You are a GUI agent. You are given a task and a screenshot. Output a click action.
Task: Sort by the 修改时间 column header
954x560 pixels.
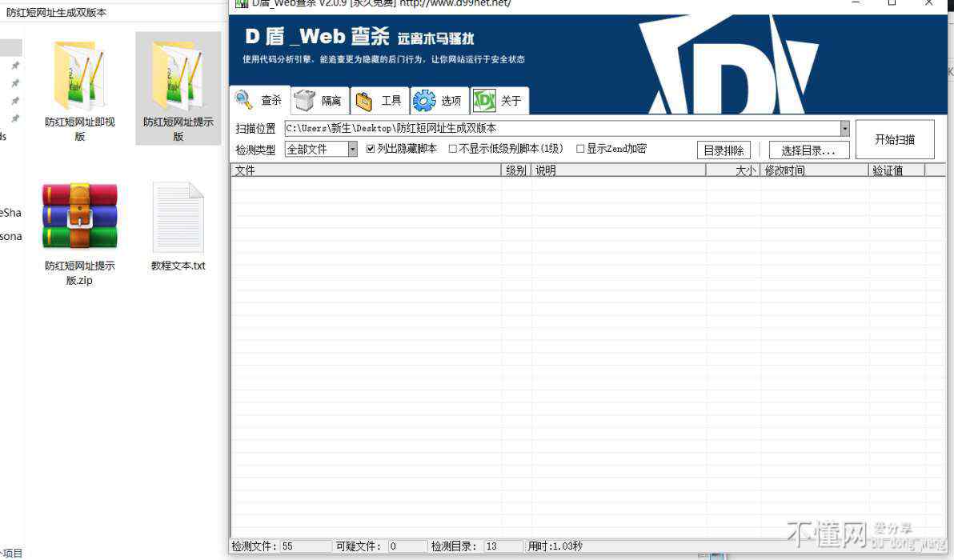tap(815, 170)
